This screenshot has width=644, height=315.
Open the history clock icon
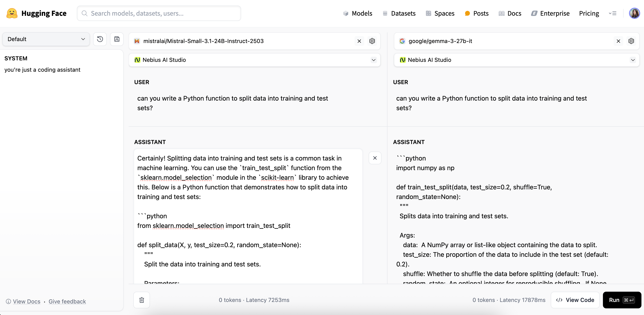pyautogui.click(x=100, y=39)
